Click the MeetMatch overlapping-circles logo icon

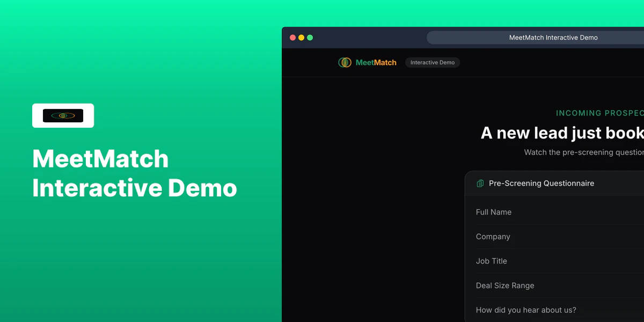click(345, 62)
